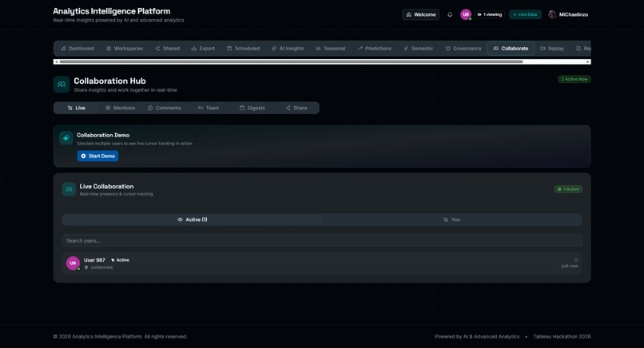Open the Export tab
Viewport: 644px width, 348px height.
[x=203, y=49]
